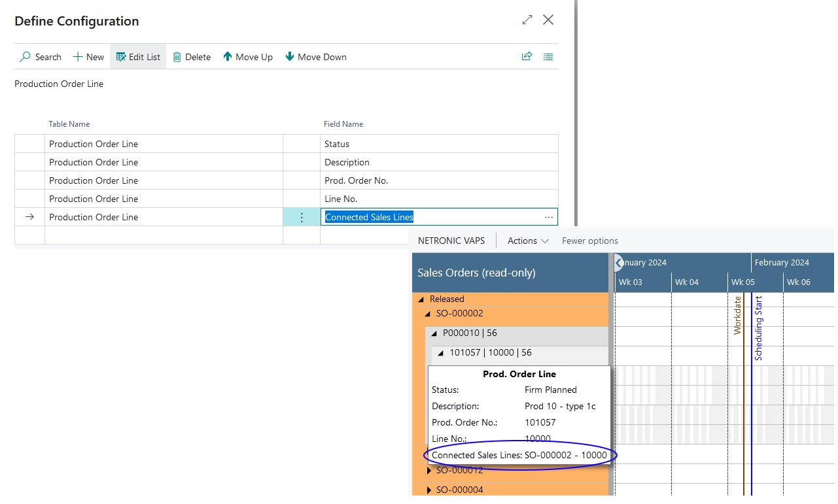Collapse the Released group
The height and width of the screenshot is (504, 838).
coord(421,299)
